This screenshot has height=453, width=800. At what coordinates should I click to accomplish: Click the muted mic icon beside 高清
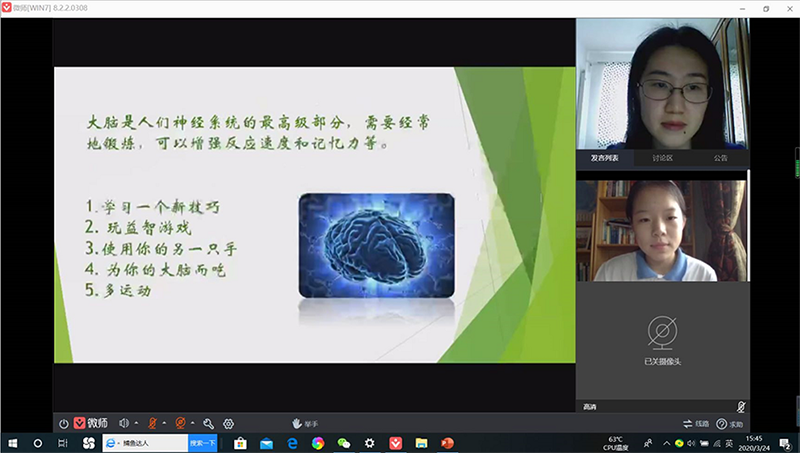coord(740,406)
